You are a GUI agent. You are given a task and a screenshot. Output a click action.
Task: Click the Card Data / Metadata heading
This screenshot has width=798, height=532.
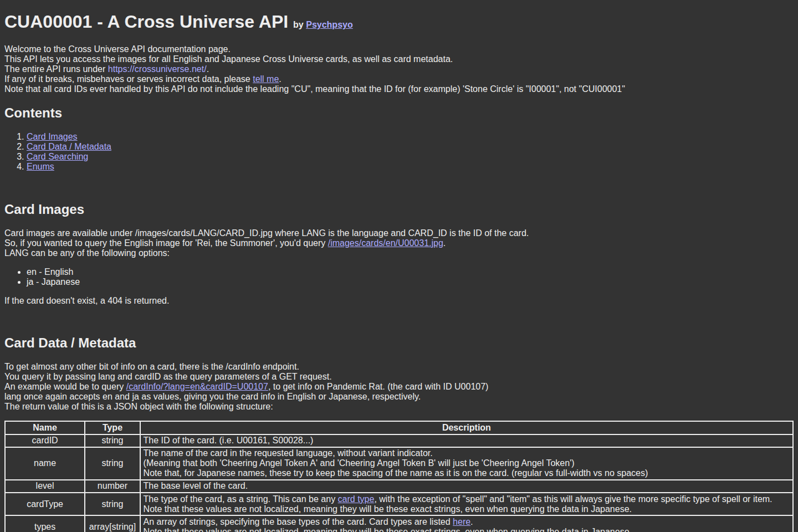pos(70,342)
